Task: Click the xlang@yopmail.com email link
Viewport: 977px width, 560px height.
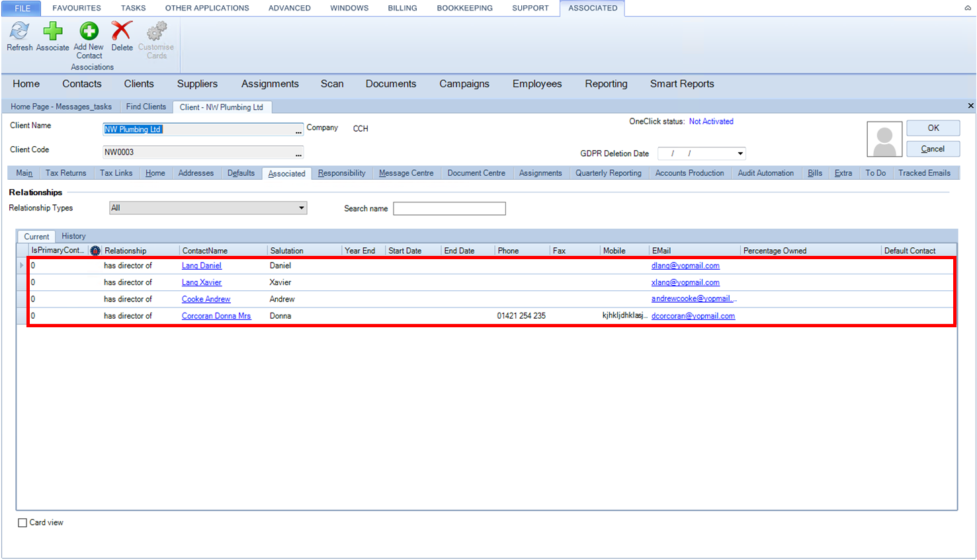Action: (685, 282)
